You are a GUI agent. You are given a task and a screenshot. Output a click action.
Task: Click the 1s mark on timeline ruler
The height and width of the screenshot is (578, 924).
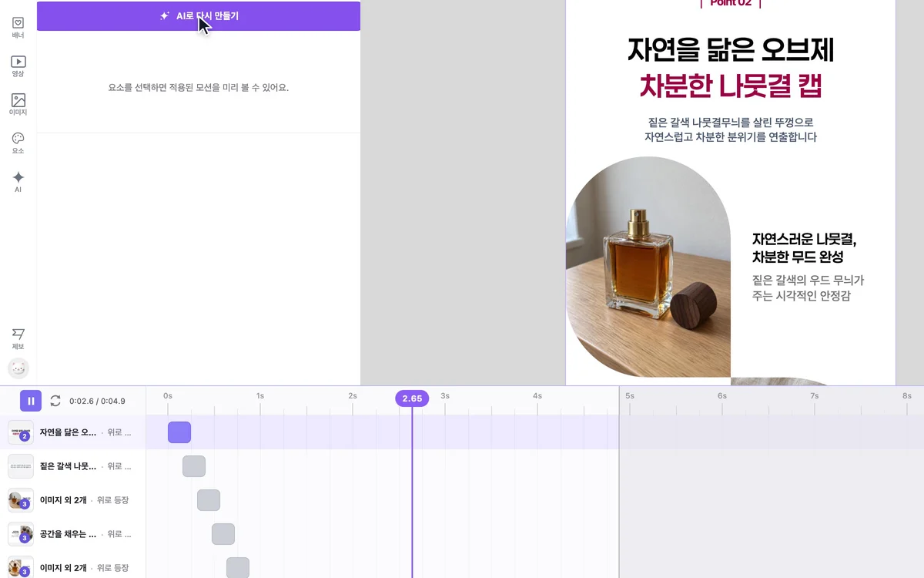tap(260, 395)
